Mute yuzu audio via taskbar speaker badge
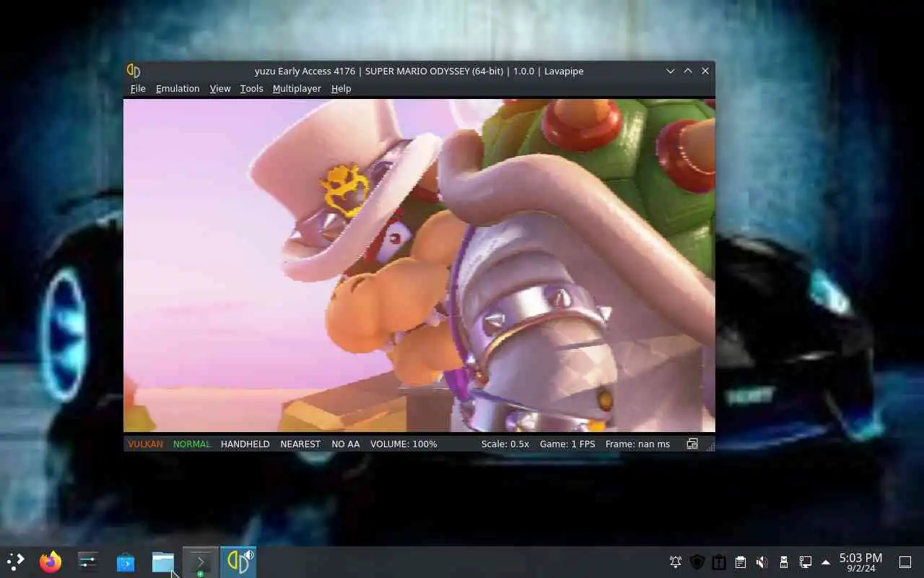Screen dimensions: 924x578 pyautogui.click(x=248, y=555)
